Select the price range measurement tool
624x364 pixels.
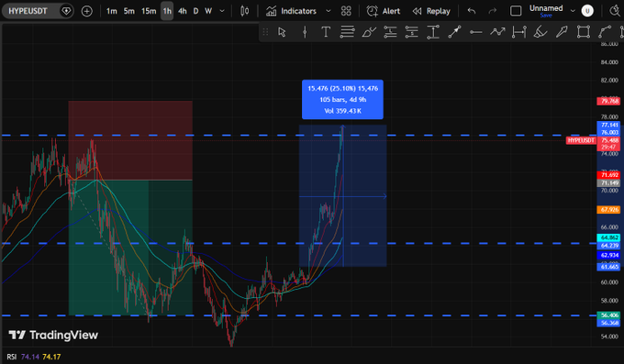click(x=433, y=32)
